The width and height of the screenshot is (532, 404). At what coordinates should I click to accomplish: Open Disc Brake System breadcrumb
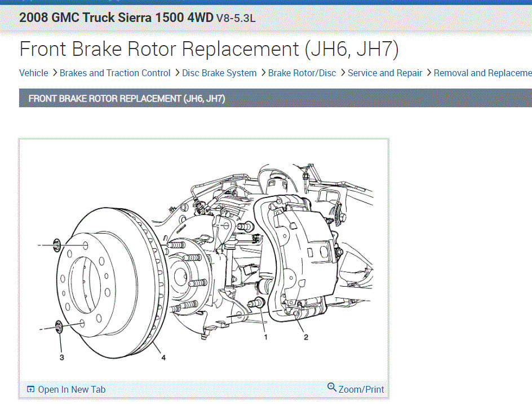pos(219,73)
